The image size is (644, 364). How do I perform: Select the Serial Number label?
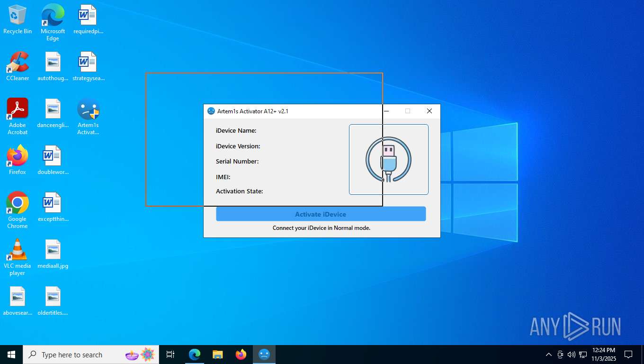tap(237, 161)
